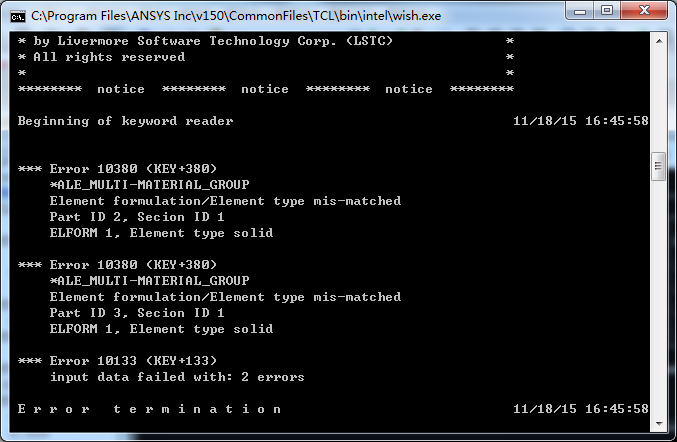Image resolution: width=677 pixels, height=442 pixels.
Task: Maximize the wish.exe console window
Action: [607, 13]
